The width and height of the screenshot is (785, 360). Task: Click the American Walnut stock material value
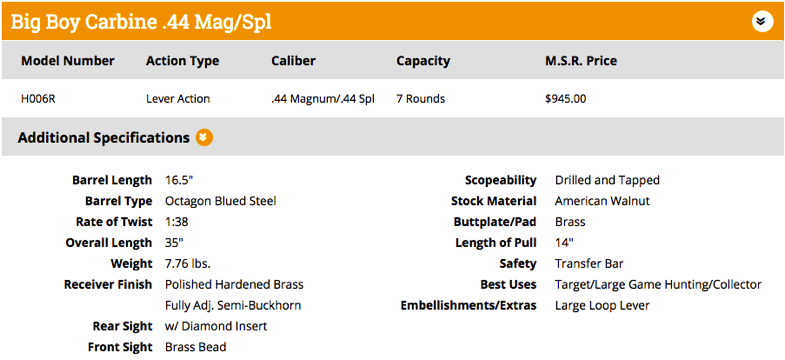tap(602, 201)
